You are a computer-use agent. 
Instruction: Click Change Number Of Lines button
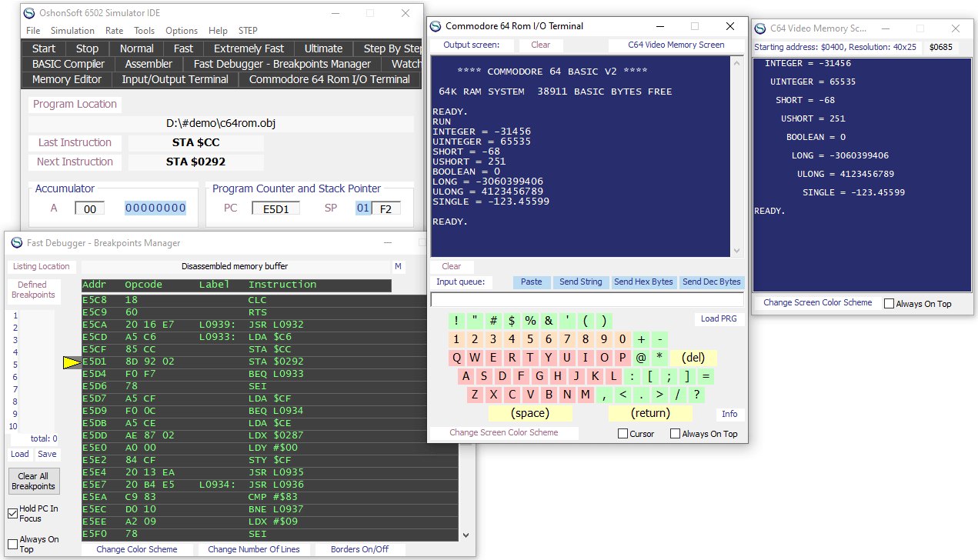pos(254,549)
